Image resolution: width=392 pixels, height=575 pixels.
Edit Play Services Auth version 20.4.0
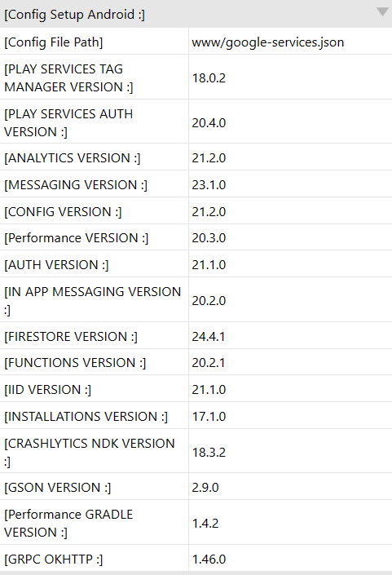point(290,122)
